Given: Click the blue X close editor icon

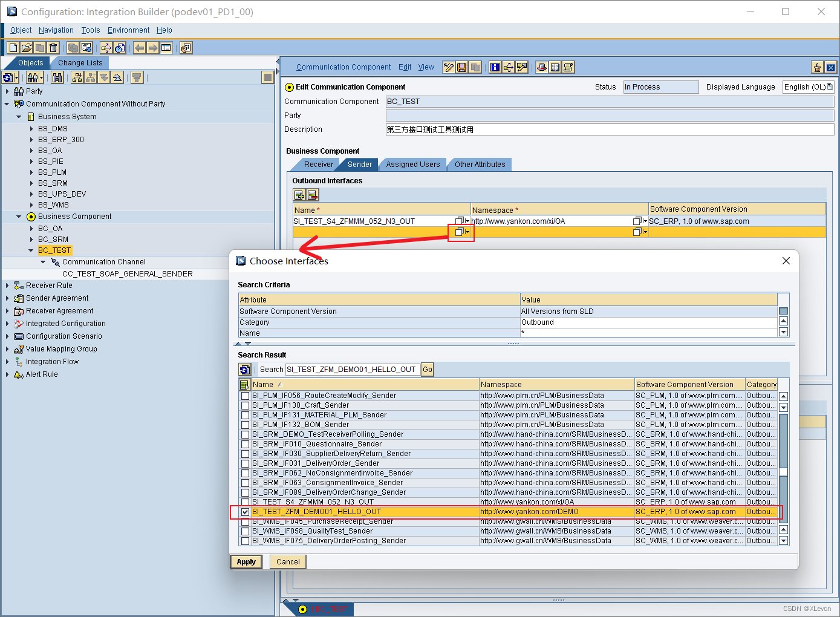Looking at the screenshot, I should point(830,67).
